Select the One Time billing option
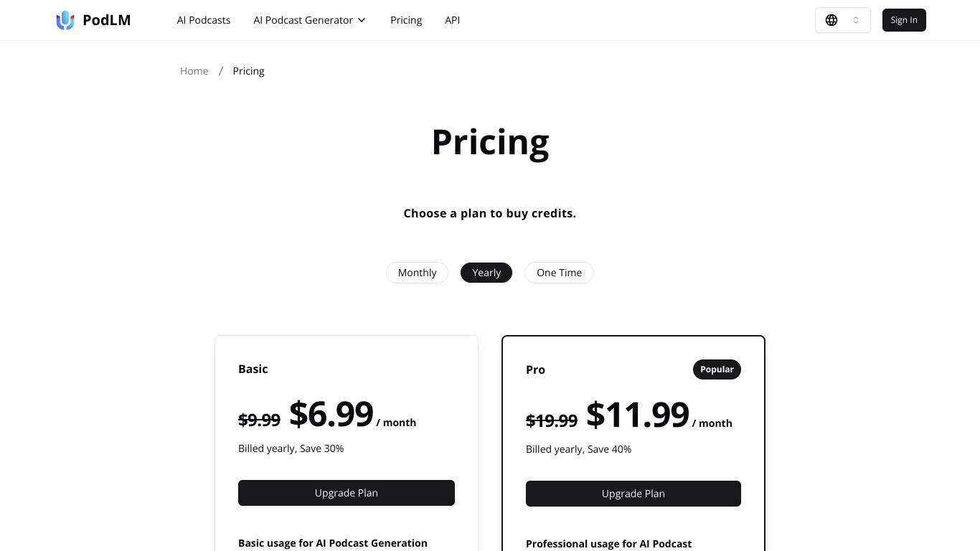This screenshot has height=551, width=980. 559,273
